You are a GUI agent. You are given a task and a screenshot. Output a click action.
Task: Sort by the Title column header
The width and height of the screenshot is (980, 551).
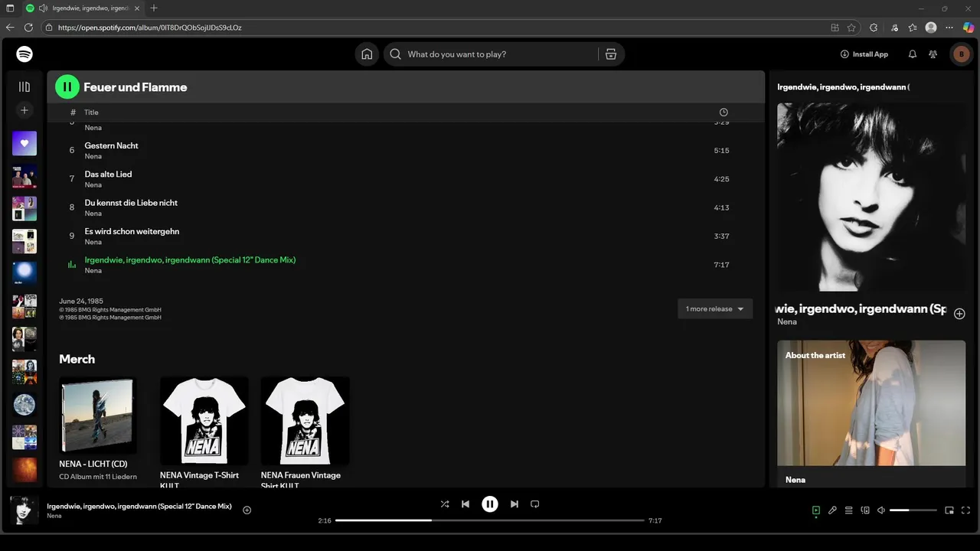(x=91, y=112)
